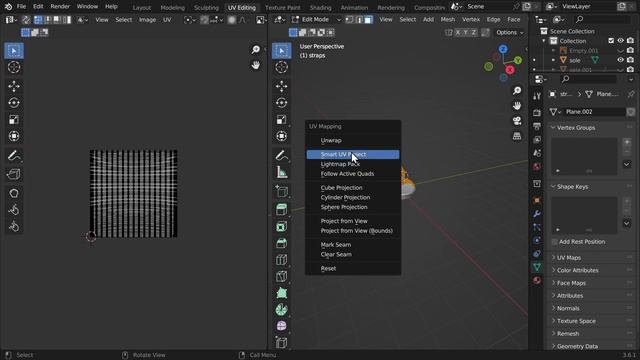Activate the Knife tool
This screenshot has width=640, height=360.
[x=282, y=276]
